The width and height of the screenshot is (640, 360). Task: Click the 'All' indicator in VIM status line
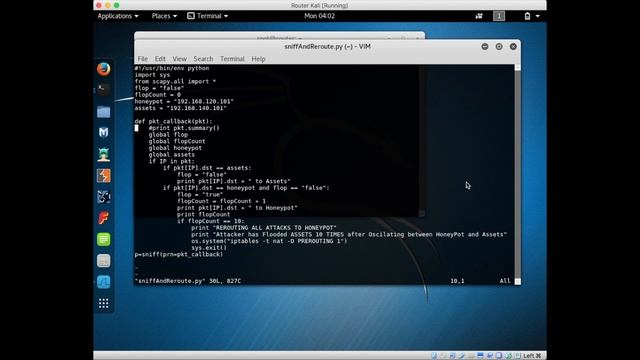click(505, 281)
